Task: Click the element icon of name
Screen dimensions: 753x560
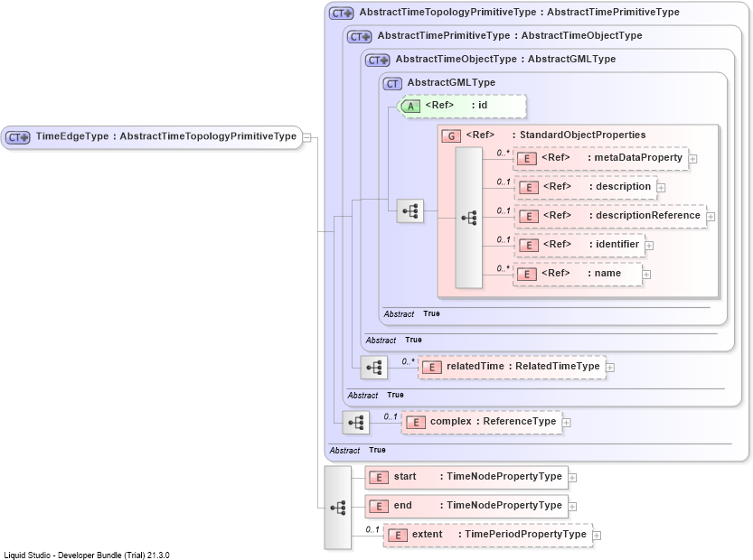Action: pyautogui.click(x=527, y=274)
